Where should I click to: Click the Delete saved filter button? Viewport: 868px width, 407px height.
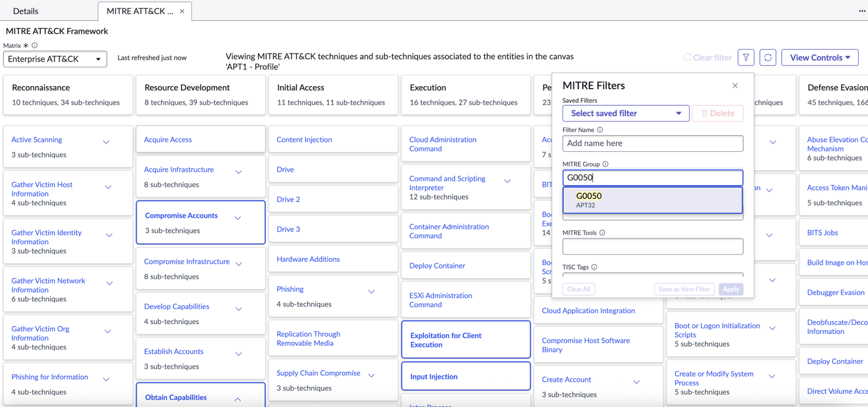[717, 113]
